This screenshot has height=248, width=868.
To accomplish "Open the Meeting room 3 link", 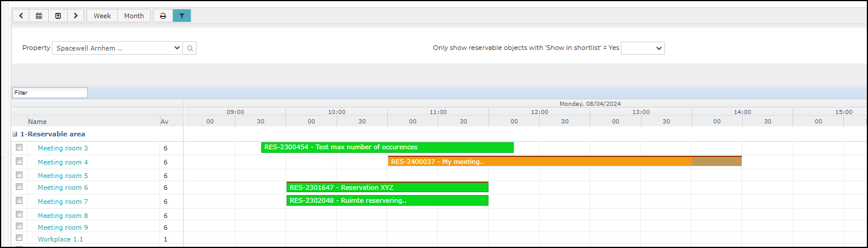I will point(63,148).
